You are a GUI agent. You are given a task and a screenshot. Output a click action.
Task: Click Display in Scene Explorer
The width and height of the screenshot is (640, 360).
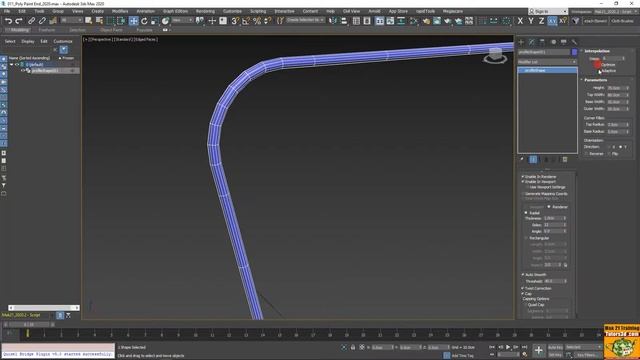[x=28, y=41]
